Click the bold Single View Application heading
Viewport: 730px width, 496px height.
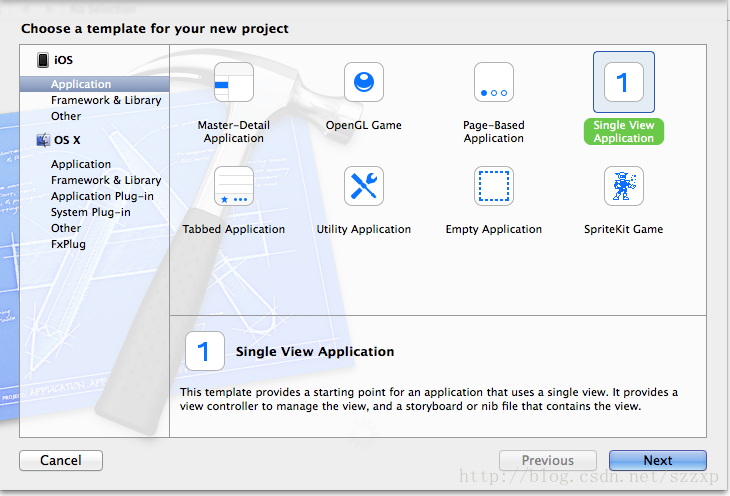[315, 351]
